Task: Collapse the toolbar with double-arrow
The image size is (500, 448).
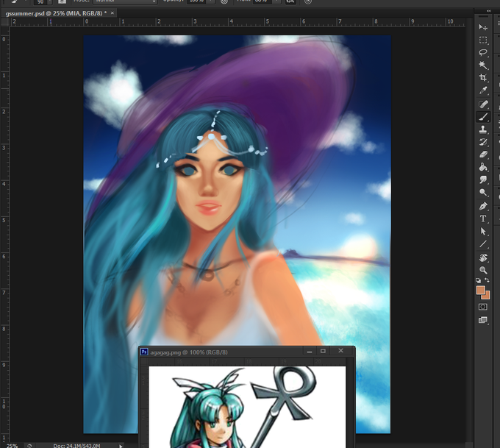Action: 489,11
